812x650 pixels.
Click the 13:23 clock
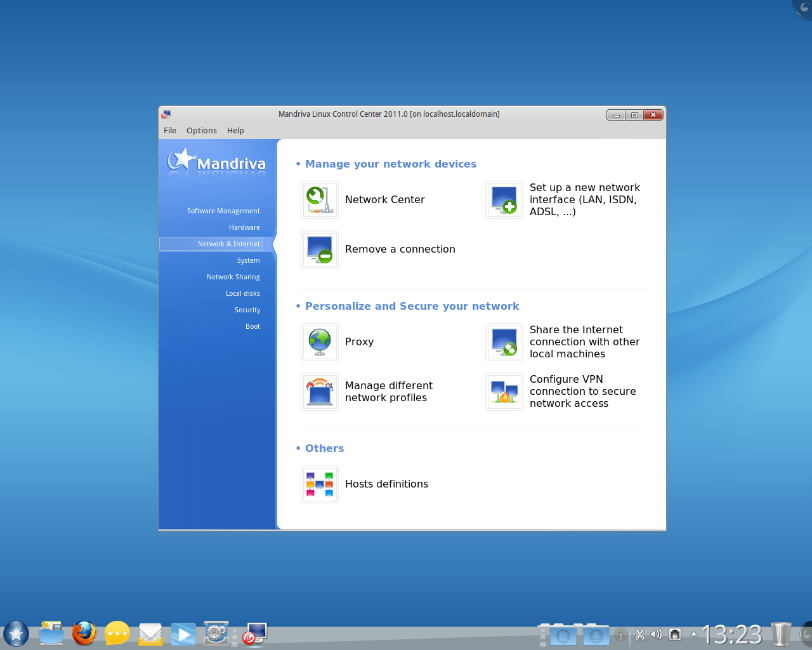pos(732,634)
